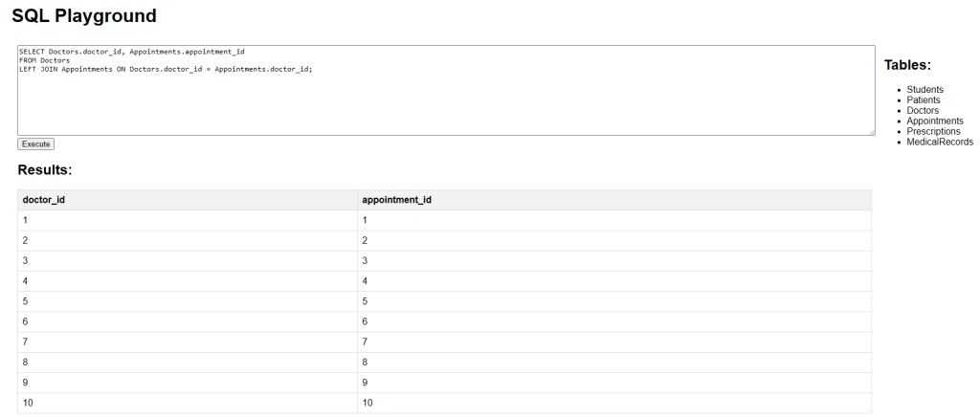The image size is (980, 417).
Task: Click the appointment_id cell with value 10
Action: (614, 404)
